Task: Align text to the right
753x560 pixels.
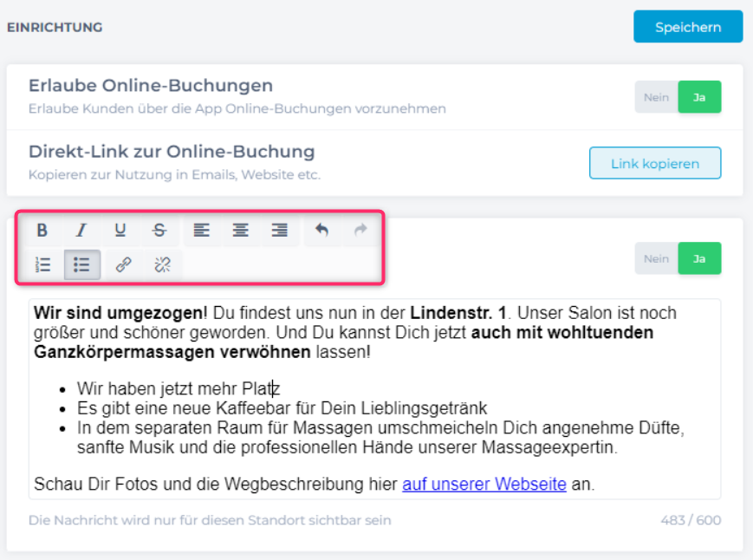Action: [279, 230]
